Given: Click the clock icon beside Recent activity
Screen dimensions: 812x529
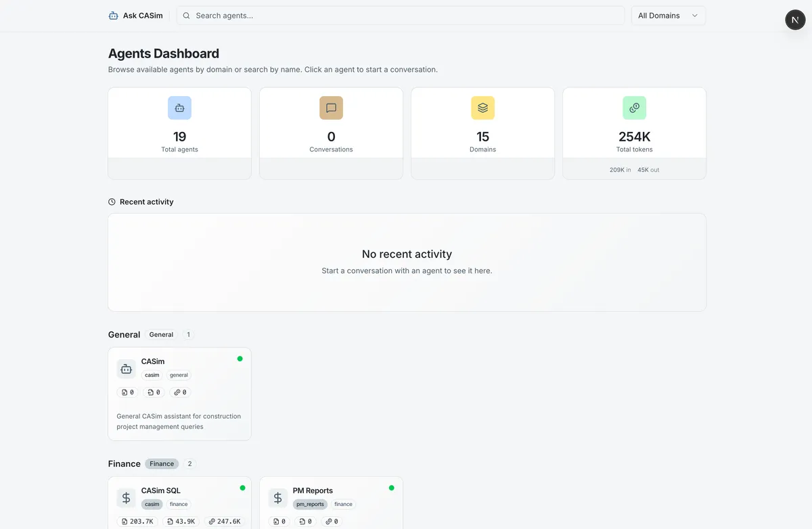Looking at the screenshot, I should 112,202.
